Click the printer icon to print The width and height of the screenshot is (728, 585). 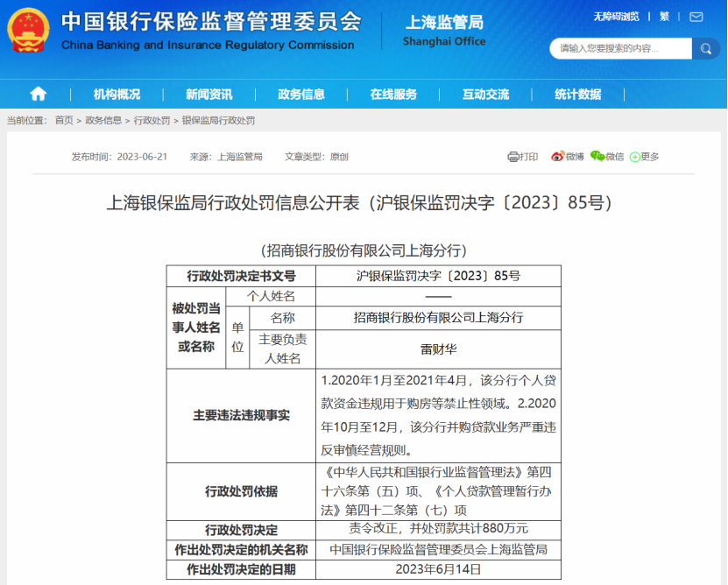[512, 157]
